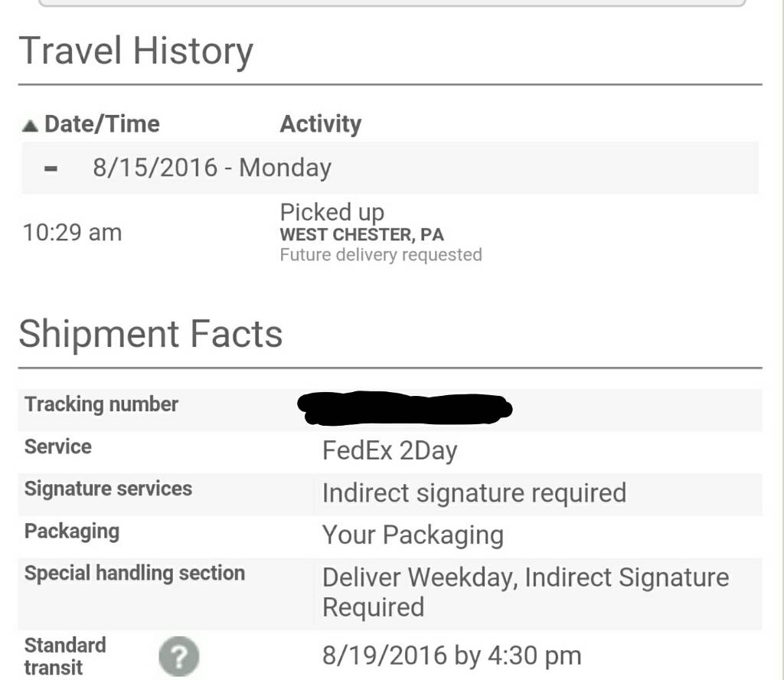Image resolution: width=784 pixels, height=680 pixels.
Task: Open the Standard transit help question mark
Action: [x=179, y=656]
